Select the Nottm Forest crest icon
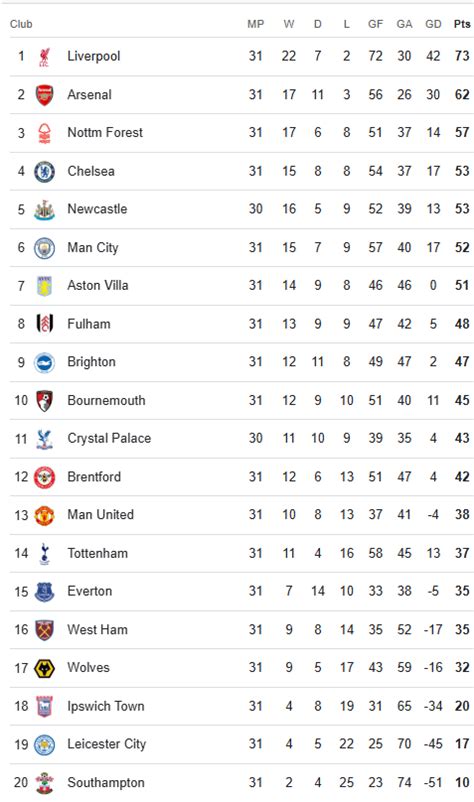The height and width of the screenshot is (802, 474). click(x=44, y=133)
